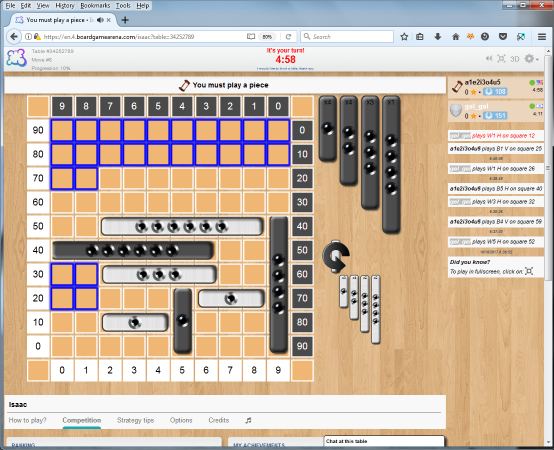This screenshot has height=450, width=554.
Task: Go to Firefox home page icon
Action: [x=456, y=37]
